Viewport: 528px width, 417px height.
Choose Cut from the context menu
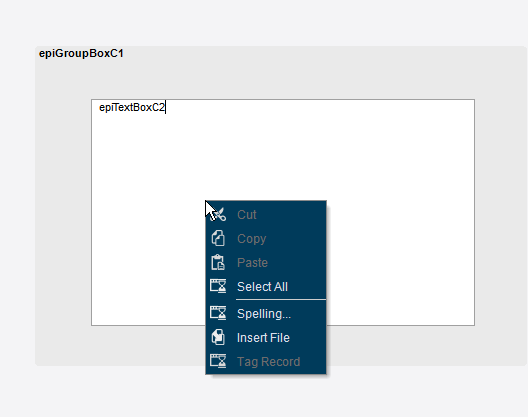click(266, 215)
